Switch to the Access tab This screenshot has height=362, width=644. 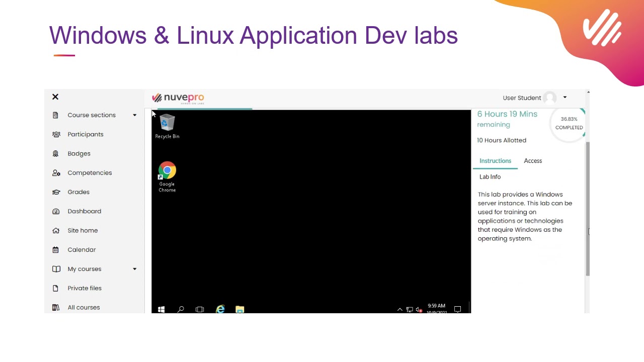pos(533,161)
